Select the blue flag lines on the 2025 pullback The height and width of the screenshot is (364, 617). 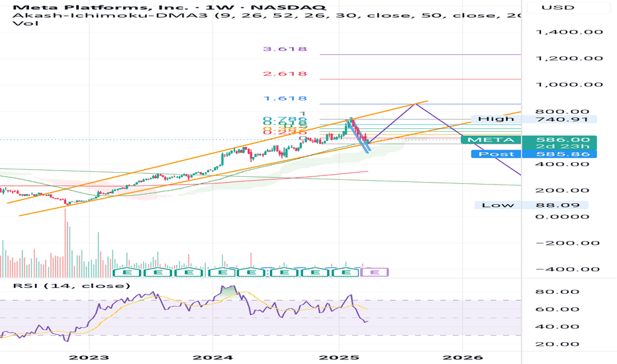pos(359,136)
